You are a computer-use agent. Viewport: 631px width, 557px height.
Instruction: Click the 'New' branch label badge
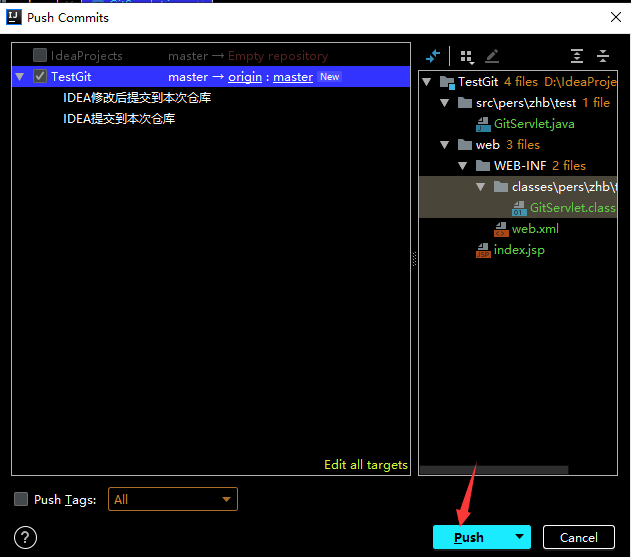click(330, 76)
